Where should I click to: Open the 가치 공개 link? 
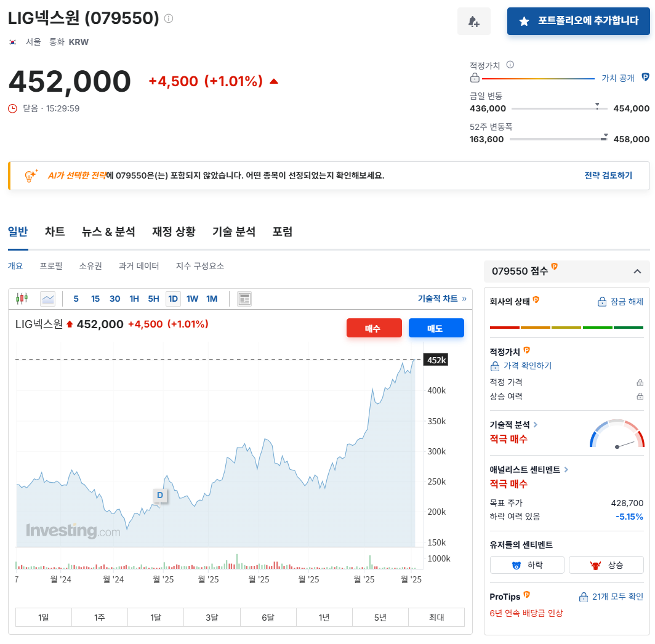[x=618, y=78]
